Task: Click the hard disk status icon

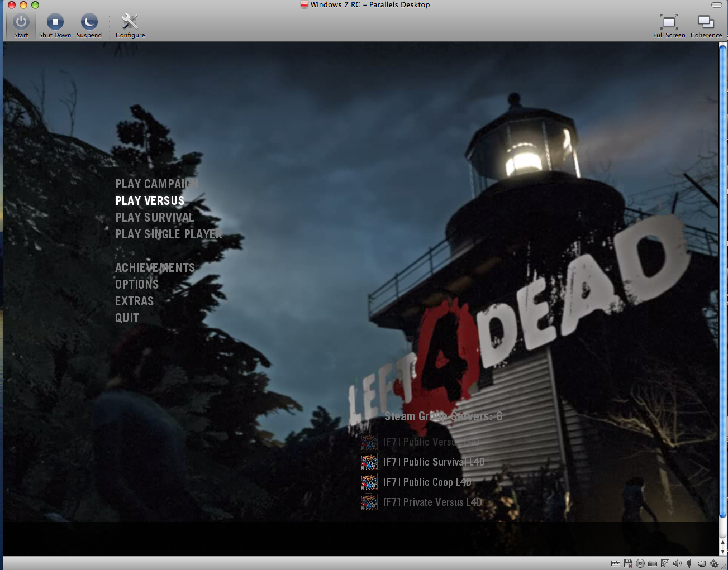Action: (x=653, y=563)
